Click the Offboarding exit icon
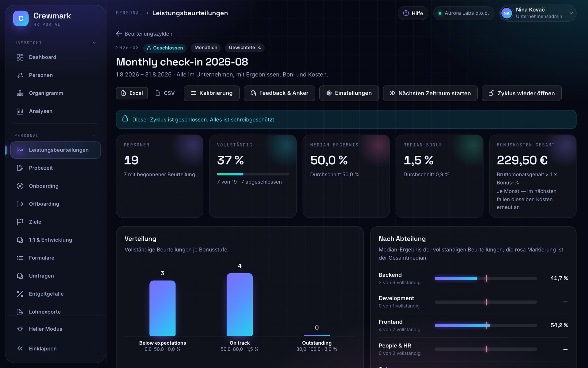This screenshot has width=588, height=368. click(x=20, y=204)
